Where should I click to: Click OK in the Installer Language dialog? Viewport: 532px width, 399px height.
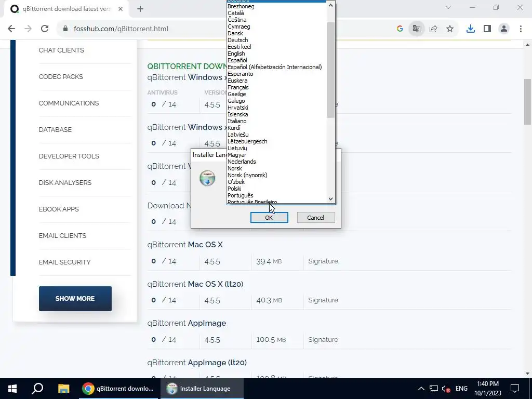[x=269, y=218]
